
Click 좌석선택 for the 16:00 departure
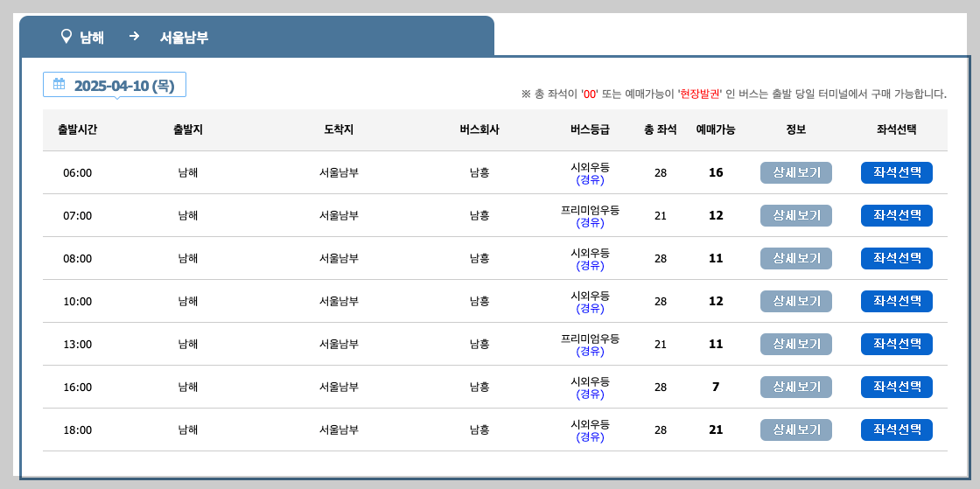pyautogui.click(x=896, y=388)
